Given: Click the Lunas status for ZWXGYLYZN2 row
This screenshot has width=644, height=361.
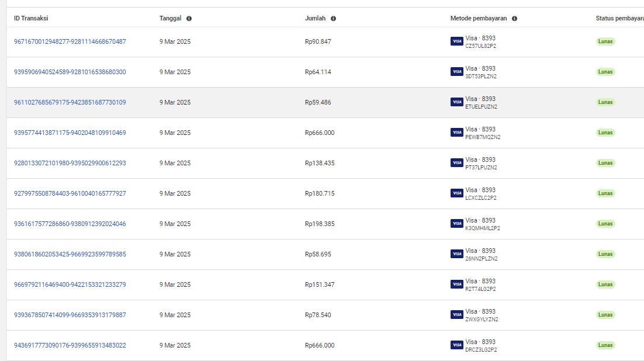Looking at the screenshot, I should pos(605,315).
